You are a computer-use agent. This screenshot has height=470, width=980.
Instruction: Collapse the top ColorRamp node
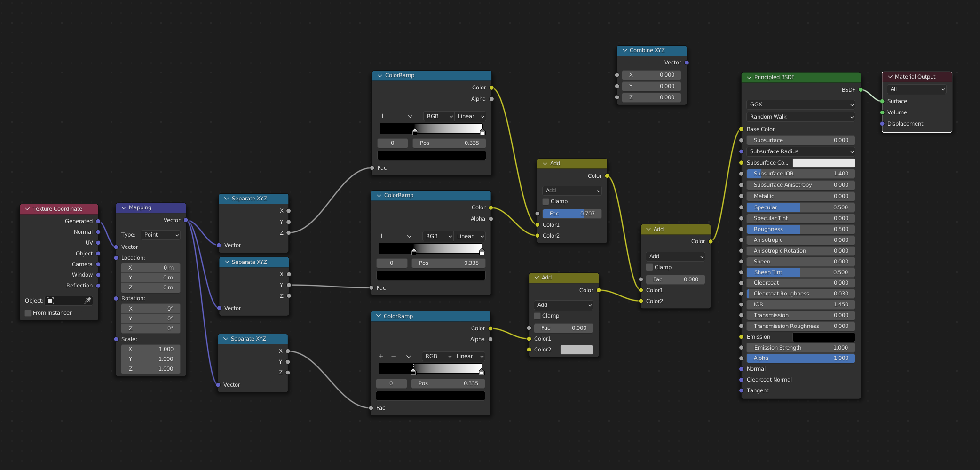point(380,75)
